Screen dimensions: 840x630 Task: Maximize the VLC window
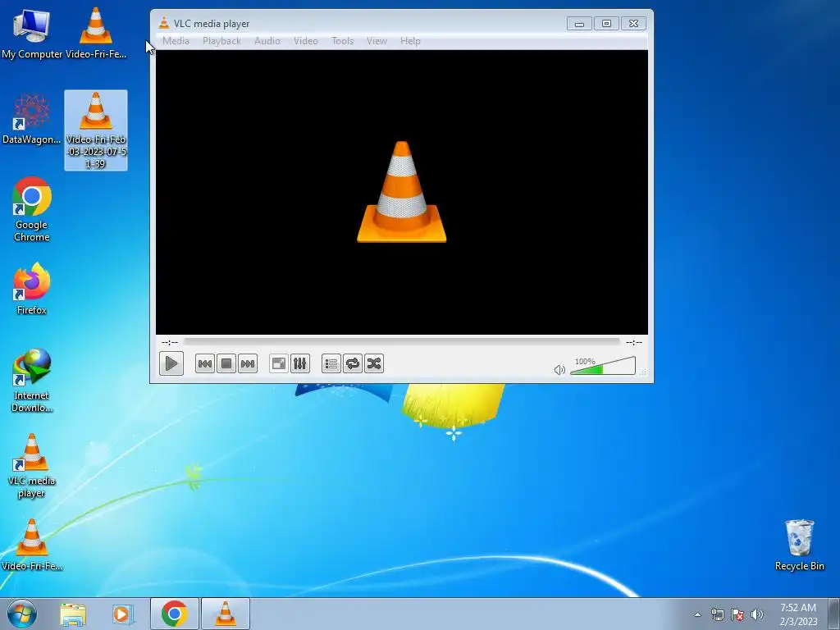click(606, 24)
